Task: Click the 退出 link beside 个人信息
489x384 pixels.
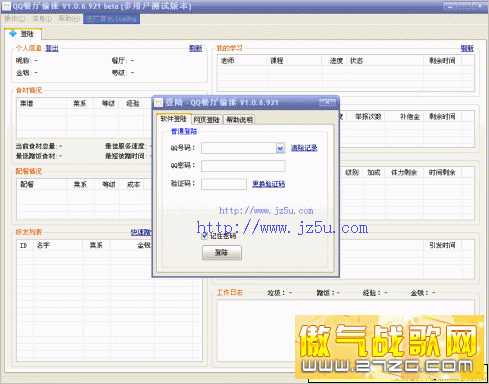Action: tap(52, 48)
